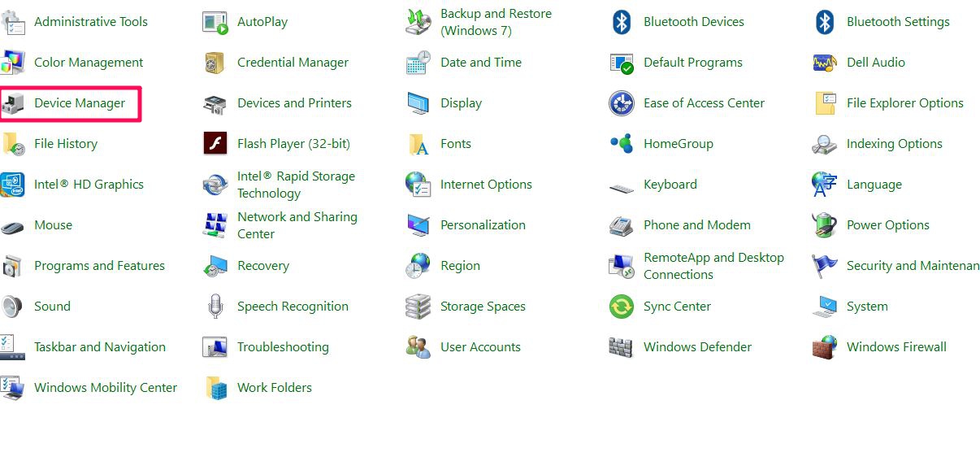980x470 pixels.
Task: Open the User Accounts link
Action: click(480, 347)
